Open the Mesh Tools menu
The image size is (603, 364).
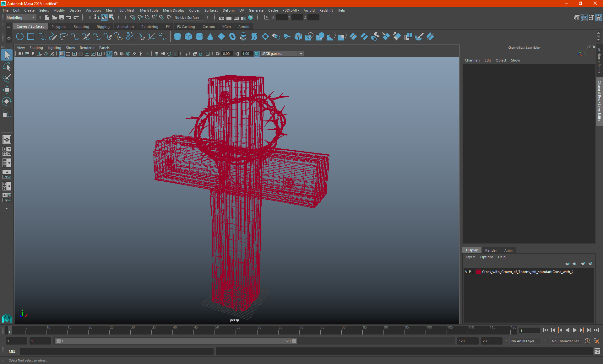point(149,10)
